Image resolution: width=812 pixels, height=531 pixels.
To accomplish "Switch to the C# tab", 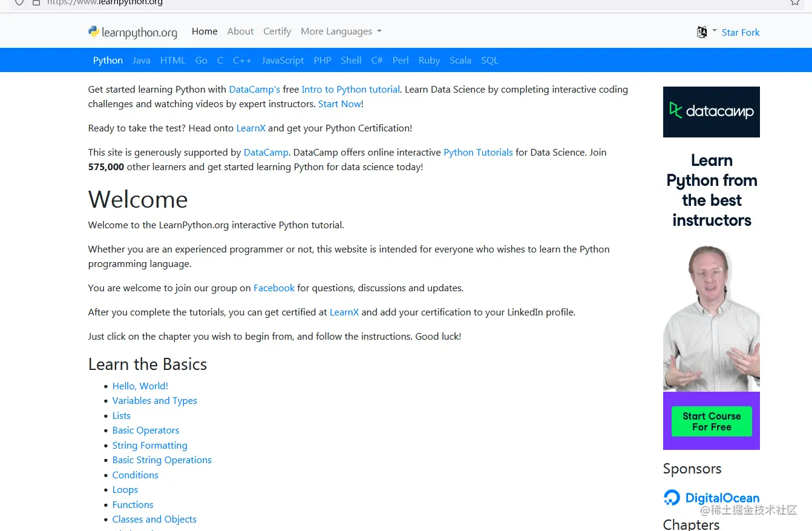I will click(x=377, y=61).
